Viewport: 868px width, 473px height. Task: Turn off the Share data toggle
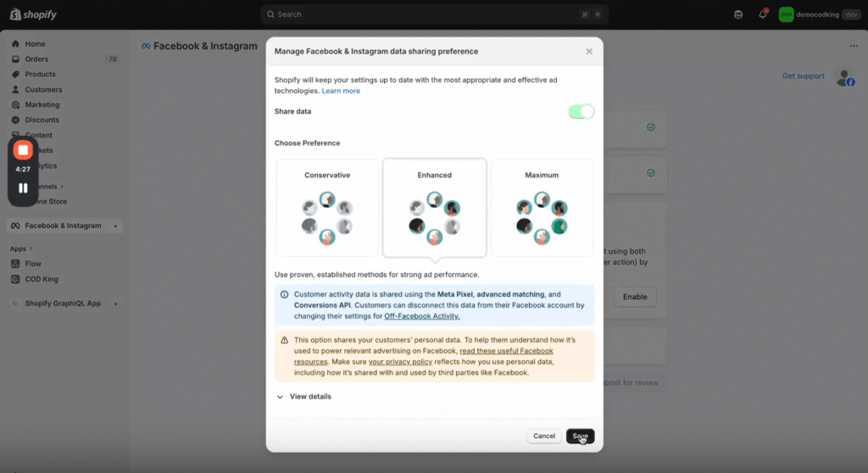point(581,112)
